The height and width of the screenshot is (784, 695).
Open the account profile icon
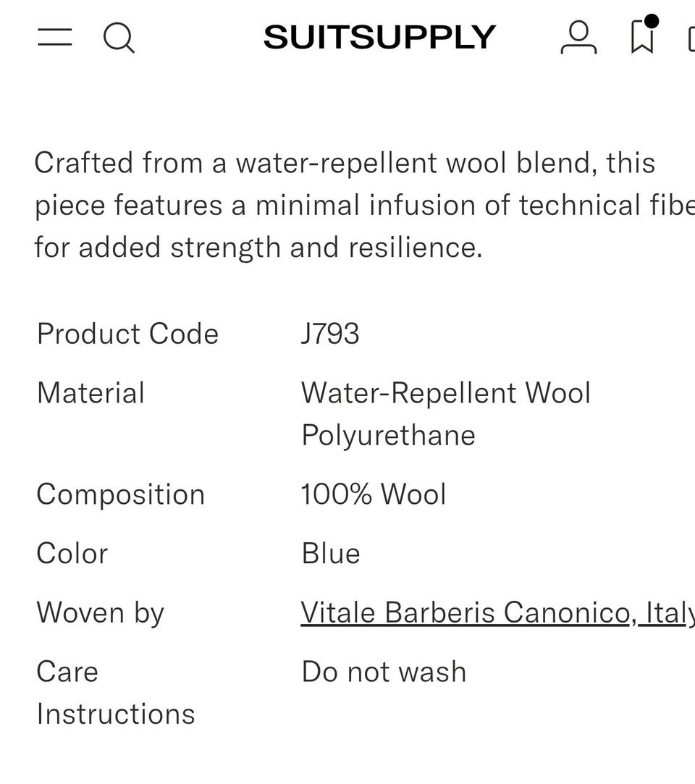pyautogui.click(x=578, y=37)
